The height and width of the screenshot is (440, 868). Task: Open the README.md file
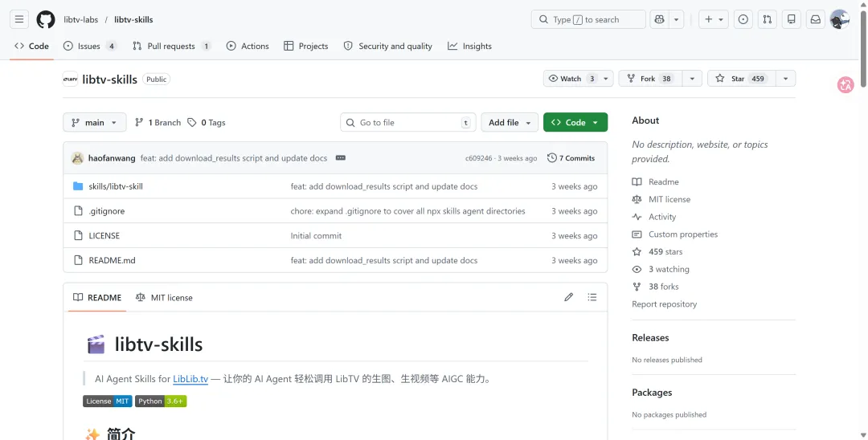coord(112,260)
